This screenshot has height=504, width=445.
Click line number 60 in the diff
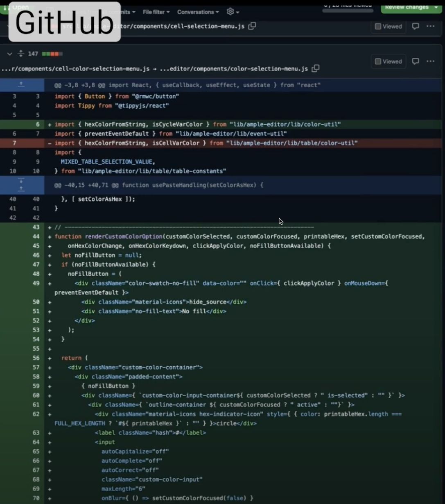(36, 395)
